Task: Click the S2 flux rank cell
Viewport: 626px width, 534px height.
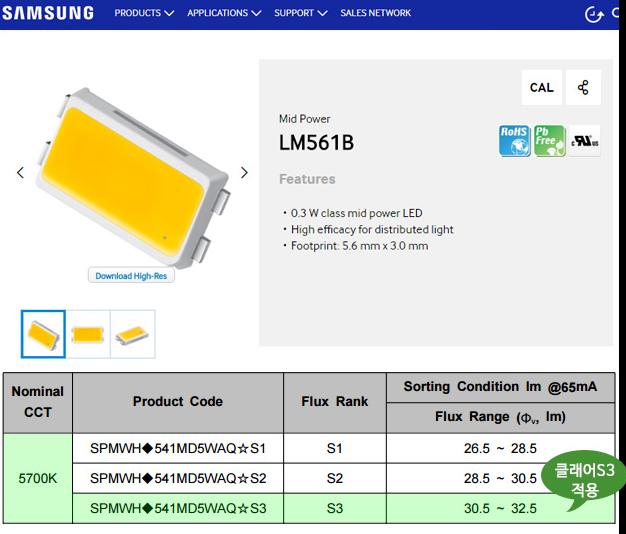Action: pyautogui.click(x=335, y=478)
